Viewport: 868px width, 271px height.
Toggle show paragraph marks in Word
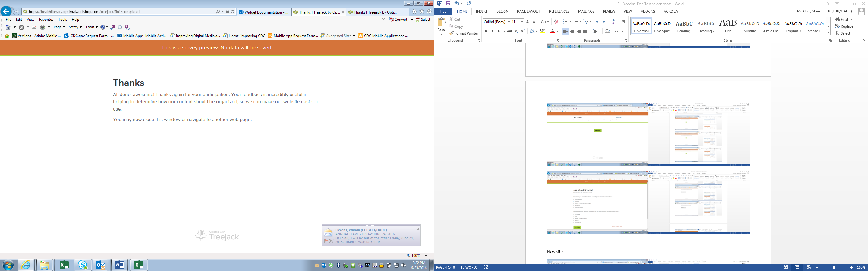pyautogui.click(x=624, y=22)
